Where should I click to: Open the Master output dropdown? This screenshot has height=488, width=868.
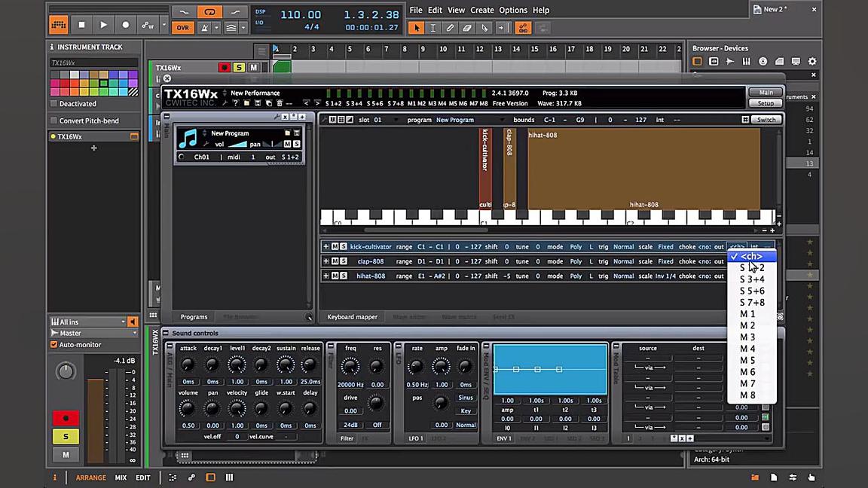click(x=93, y=333)
